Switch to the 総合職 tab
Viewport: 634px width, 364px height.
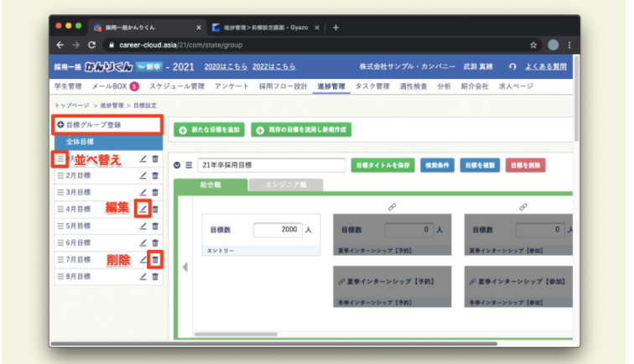tap(210, 185)
